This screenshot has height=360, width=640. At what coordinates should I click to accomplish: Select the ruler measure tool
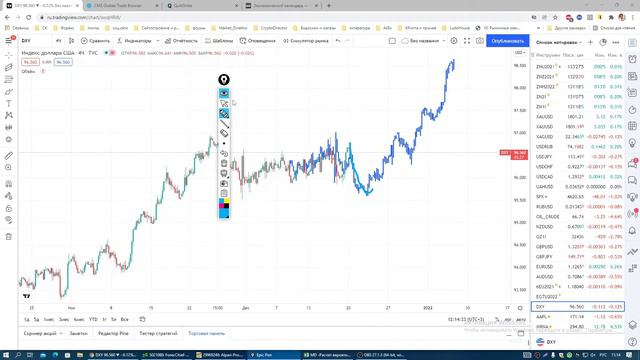point(9,156)
